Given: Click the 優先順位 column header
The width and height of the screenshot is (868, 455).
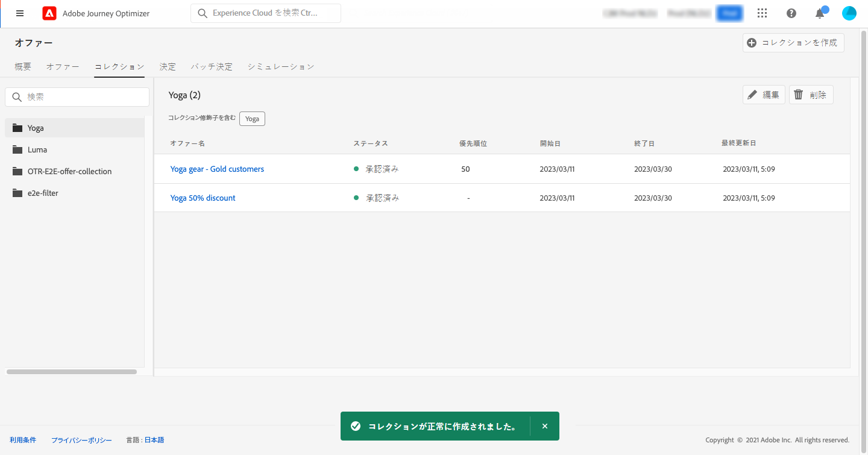Looking at the screenshot, I should click(x=473, y=143).
